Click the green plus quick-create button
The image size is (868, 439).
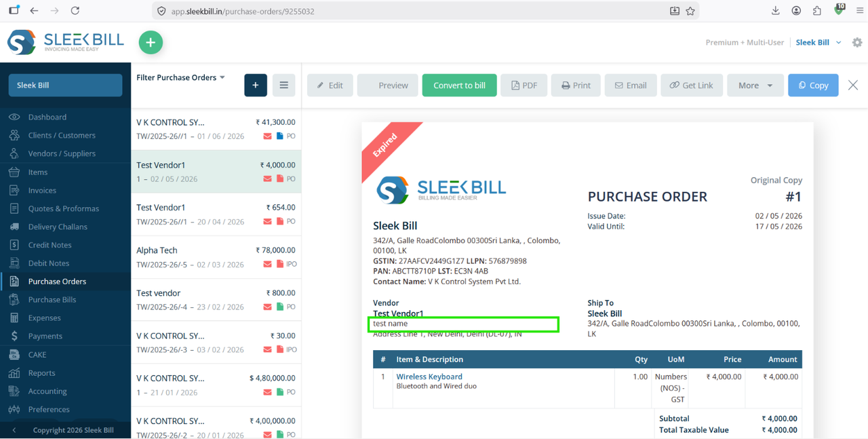151,42
